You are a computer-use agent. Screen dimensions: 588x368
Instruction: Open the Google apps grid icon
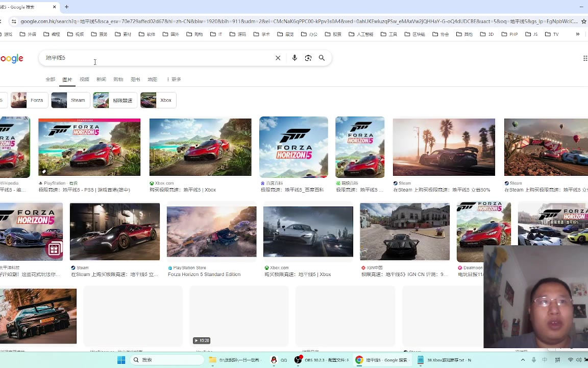[585, 58]
